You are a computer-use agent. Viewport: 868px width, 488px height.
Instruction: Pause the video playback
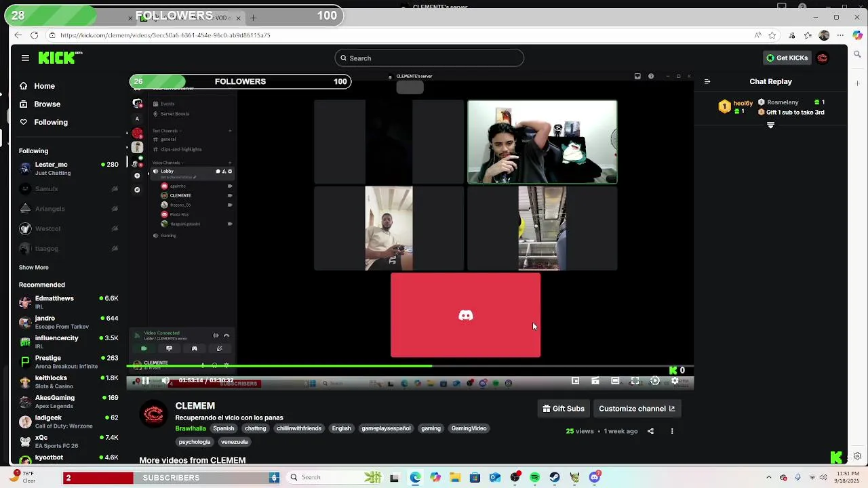pyautogui.click(x=145, y=381)
